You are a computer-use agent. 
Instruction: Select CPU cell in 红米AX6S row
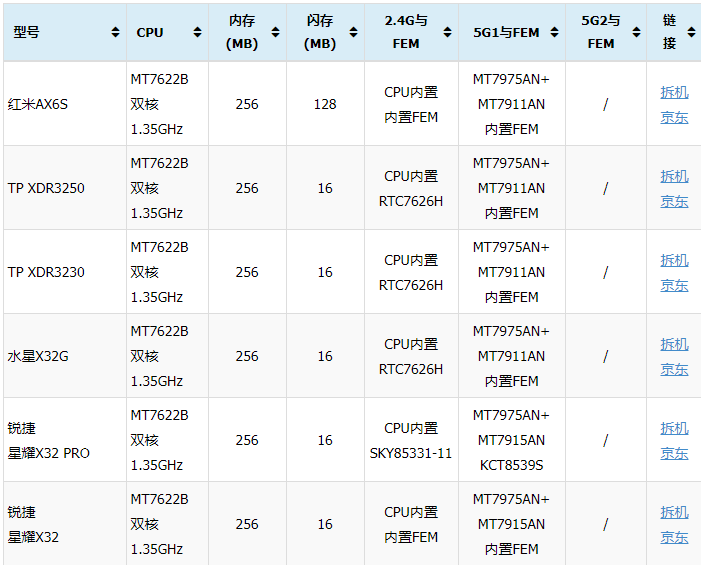[x=167, y=104]
